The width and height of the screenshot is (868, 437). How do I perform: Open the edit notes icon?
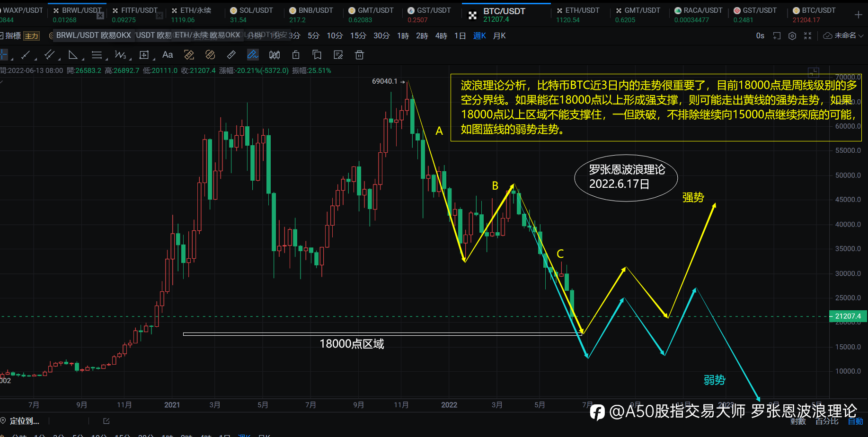[x=338, y=55]
